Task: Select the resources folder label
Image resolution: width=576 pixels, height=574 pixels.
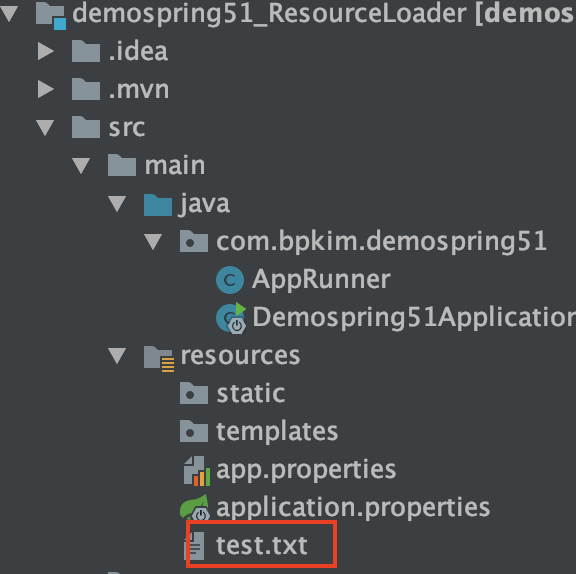Action: click(x=240, y=356)
